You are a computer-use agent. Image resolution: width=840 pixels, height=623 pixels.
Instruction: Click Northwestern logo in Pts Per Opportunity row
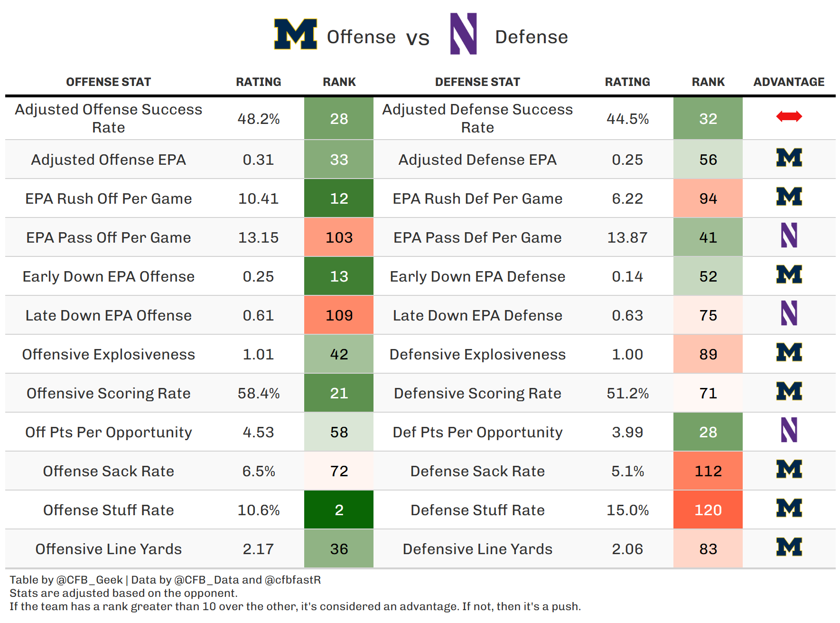(789, 430)
